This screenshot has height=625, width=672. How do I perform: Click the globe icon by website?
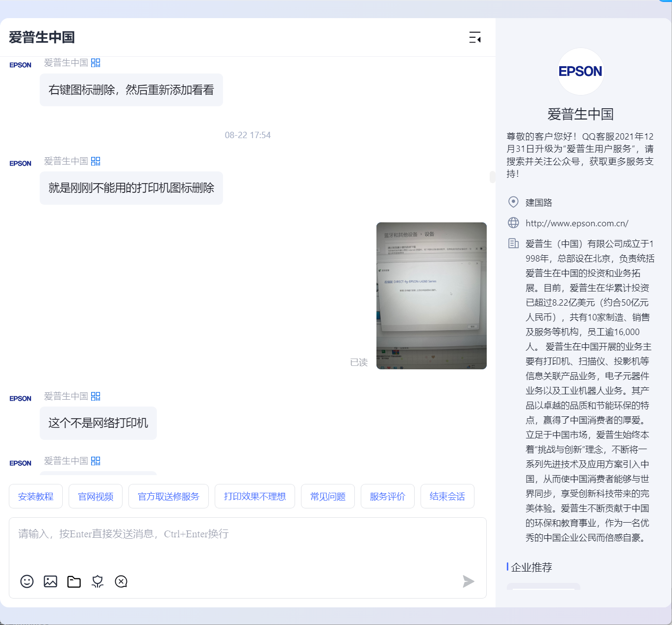point(513,223)
